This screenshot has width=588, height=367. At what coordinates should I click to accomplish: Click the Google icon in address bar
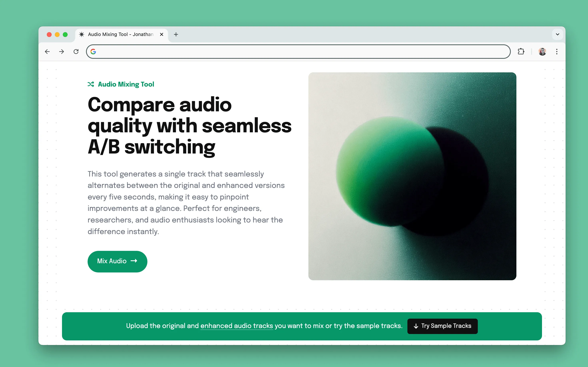pos(93,51)
